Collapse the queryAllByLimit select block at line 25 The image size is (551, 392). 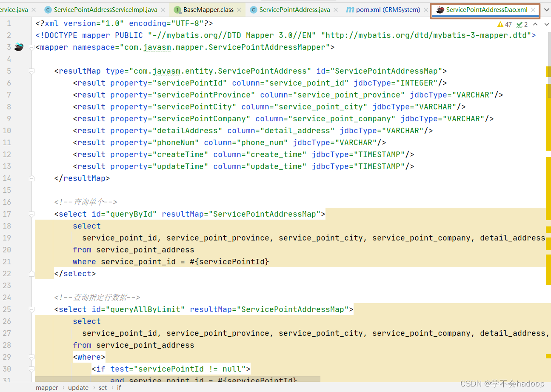[31, 309]
